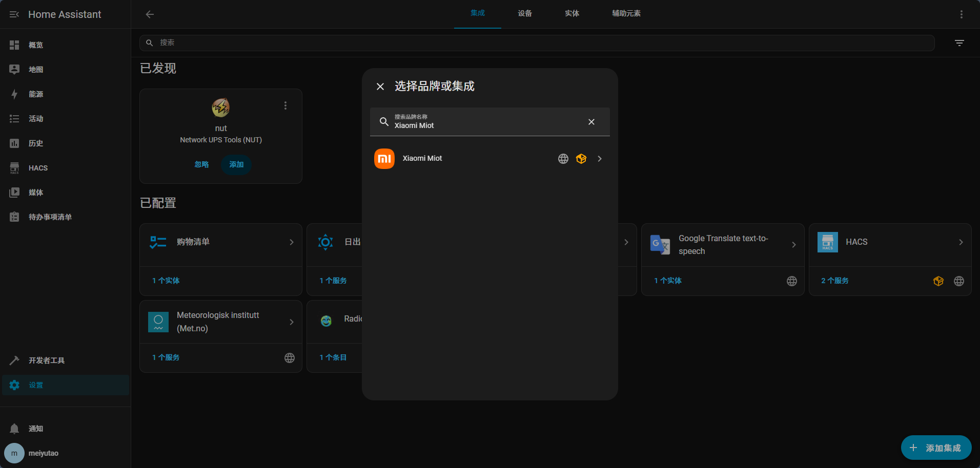980x468 pixels.
Task: Click 忽略 on the nut card
Action: (x=201, y=164)
